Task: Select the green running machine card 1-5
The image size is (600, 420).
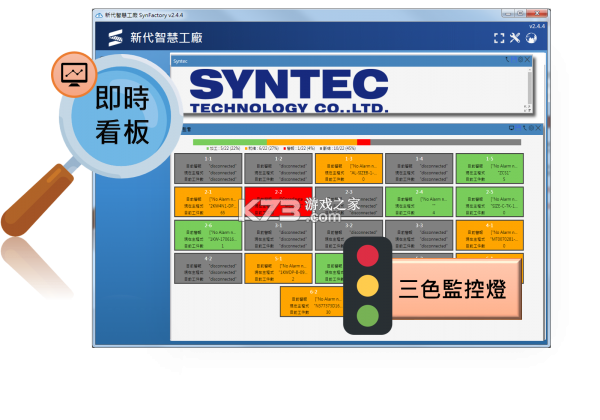Action: [x=490, y=169]
